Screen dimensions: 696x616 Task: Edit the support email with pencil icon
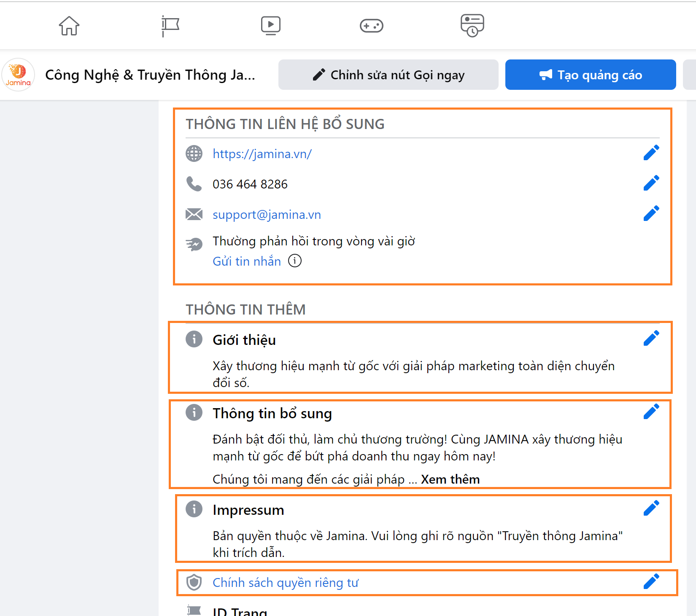click(651, 214)
